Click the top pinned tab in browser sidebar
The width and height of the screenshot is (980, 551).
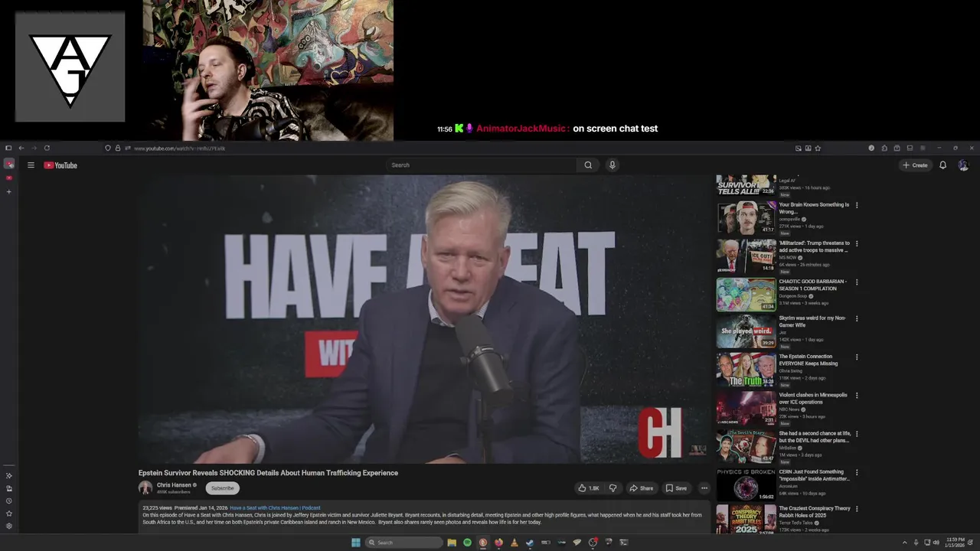tap(9, 164)
